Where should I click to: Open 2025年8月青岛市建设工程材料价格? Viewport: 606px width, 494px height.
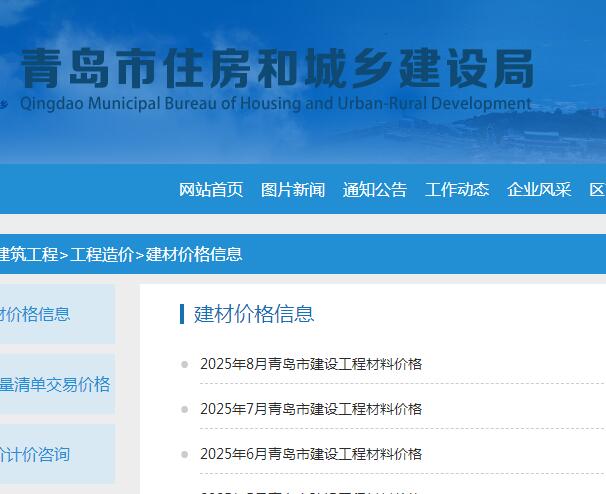(311, 364)
